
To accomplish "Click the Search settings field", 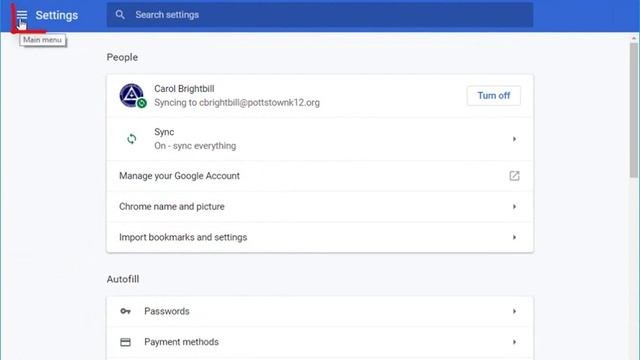I will (320, 15).
